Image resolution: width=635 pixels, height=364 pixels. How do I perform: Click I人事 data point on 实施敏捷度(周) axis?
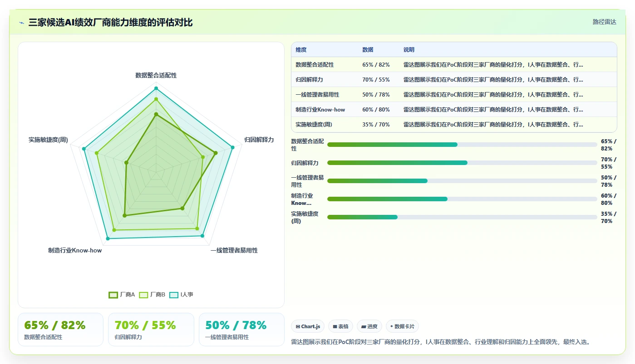(84, 149)
